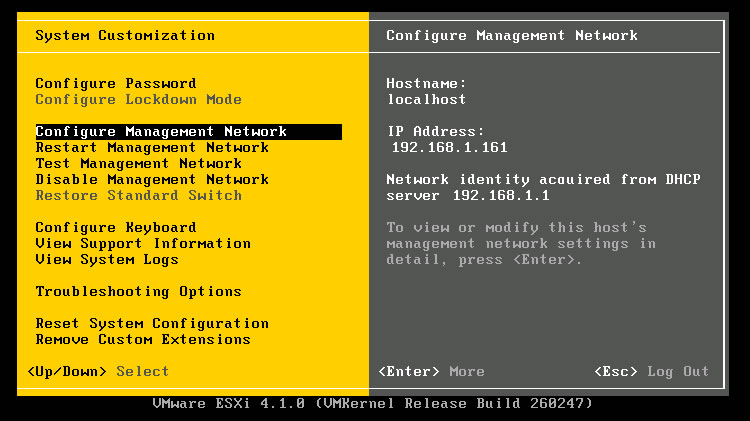Click the System Customization panel title
Screen dimensions: 750x421
tap(125, 36)
